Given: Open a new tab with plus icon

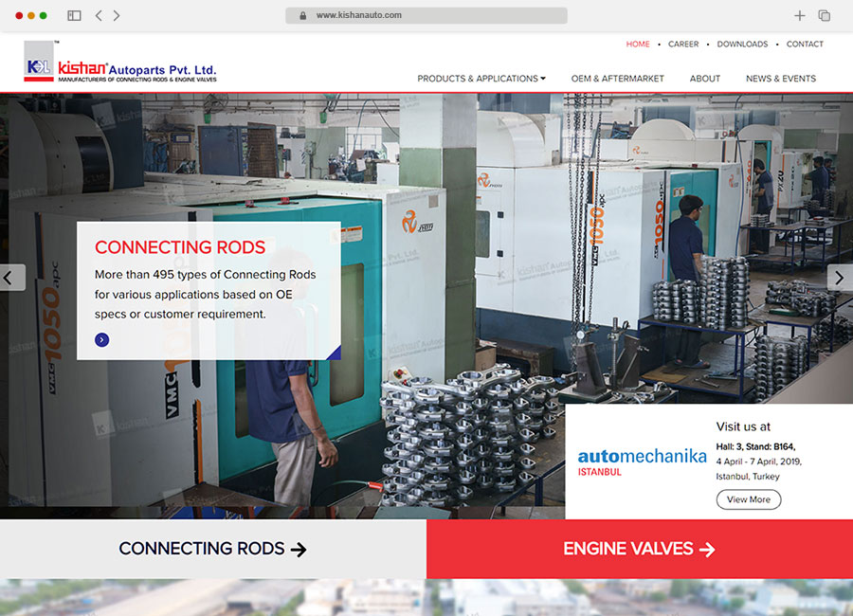Looking at the screenshot, I should (x=799, y=16).
